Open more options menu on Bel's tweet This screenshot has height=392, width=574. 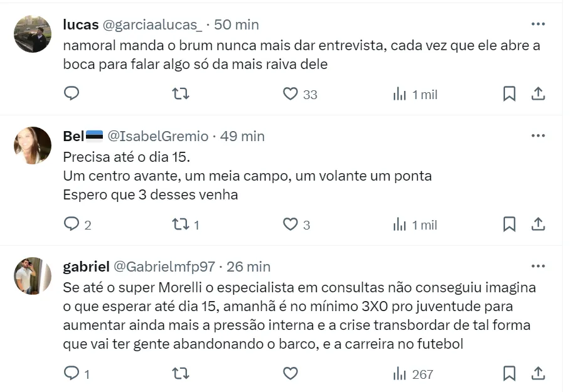[x=538, y=136]
